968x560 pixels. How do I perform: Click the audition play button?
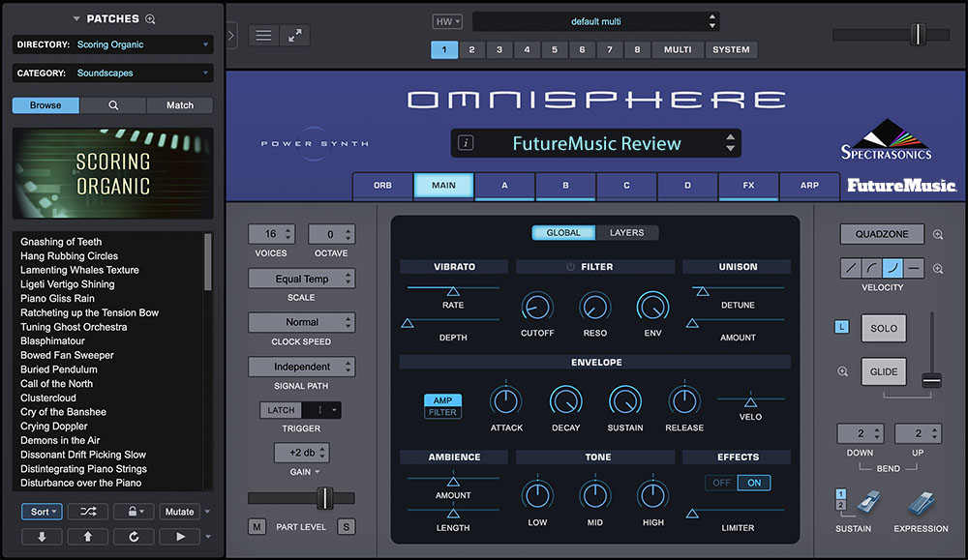point(180,537)
